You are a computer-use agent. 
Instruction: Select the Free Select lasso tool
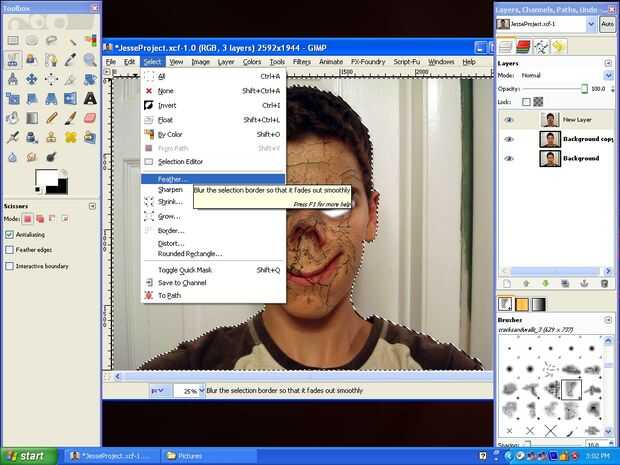(51, 40)
